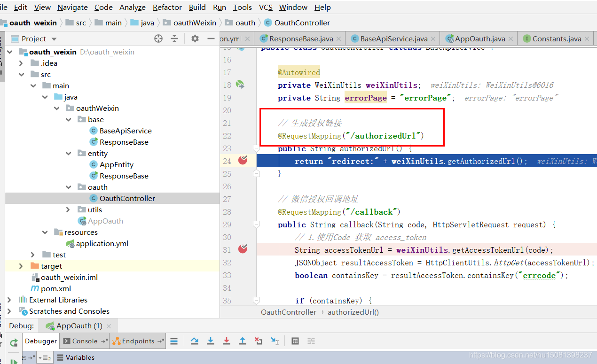Step Into with blue down arrow
The height and width of the screenshot is (364, 597).
(211, 341)
